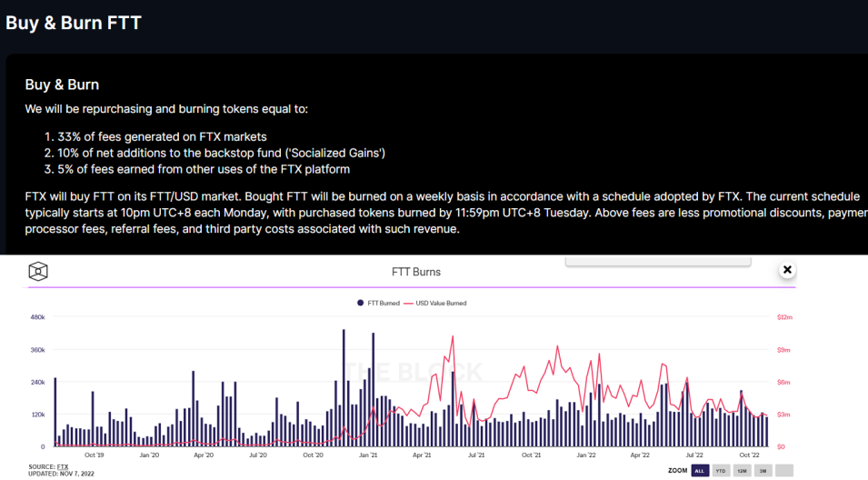868x480 pixels.
Task: Click the blank zoom button after 3M
Action: coord(783,471)
